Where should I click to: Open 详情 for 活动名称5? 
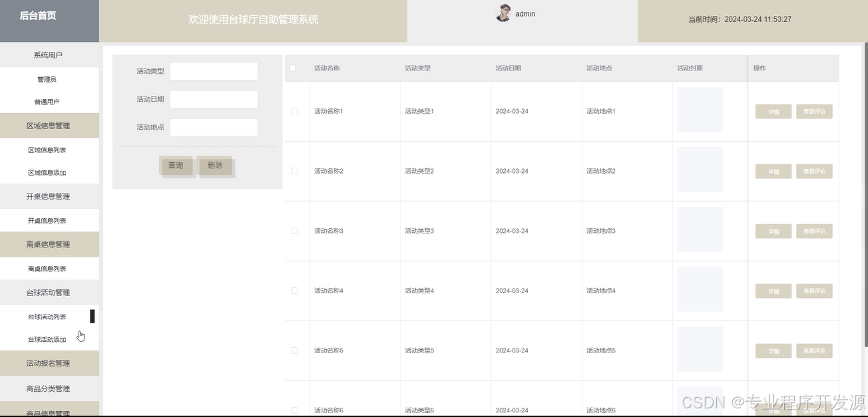coord(773,351)
